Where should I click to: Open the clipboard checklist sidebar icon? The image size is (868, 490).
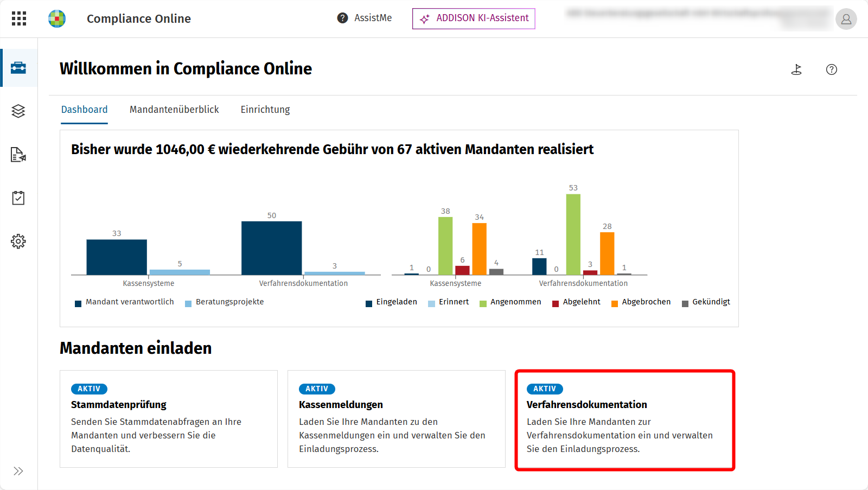coord(18,198)
